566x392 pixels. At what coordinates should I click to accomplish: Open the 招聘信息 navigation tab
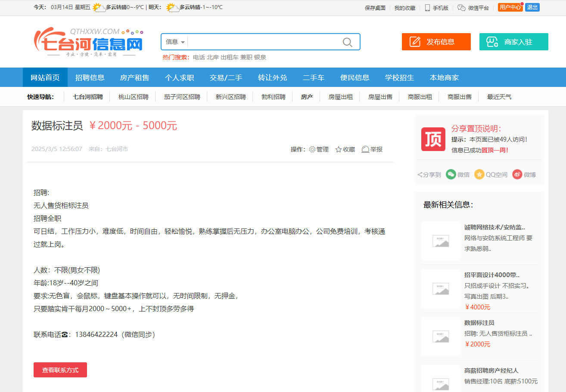pyautogui.click(x=90, y=77)
